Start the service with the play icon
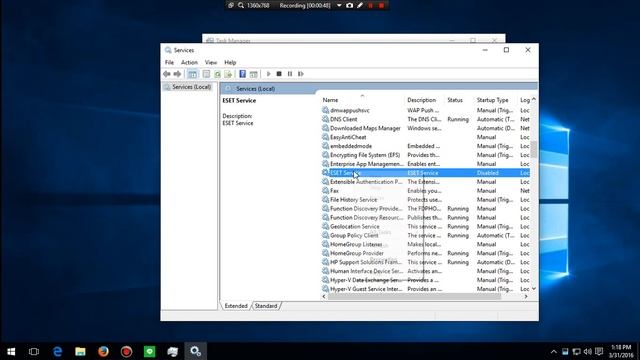This screenshot has width=640, height=360. point(268,74)
